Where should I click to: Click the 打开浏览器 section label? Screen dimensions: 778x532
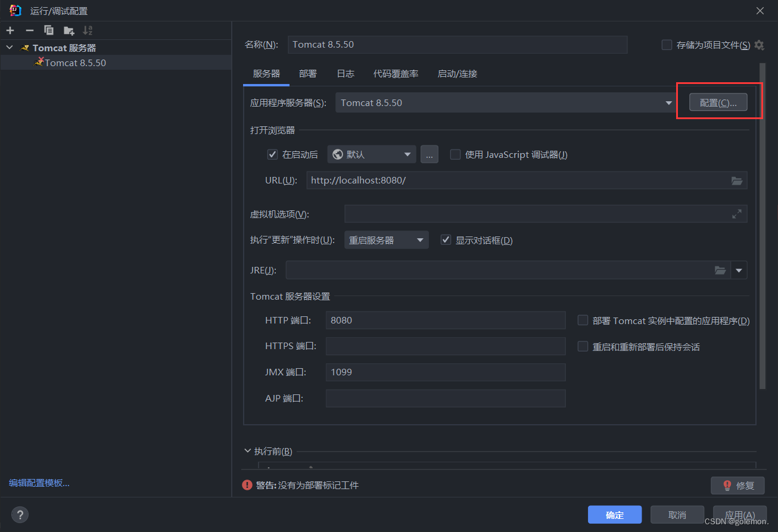point(272,130)
